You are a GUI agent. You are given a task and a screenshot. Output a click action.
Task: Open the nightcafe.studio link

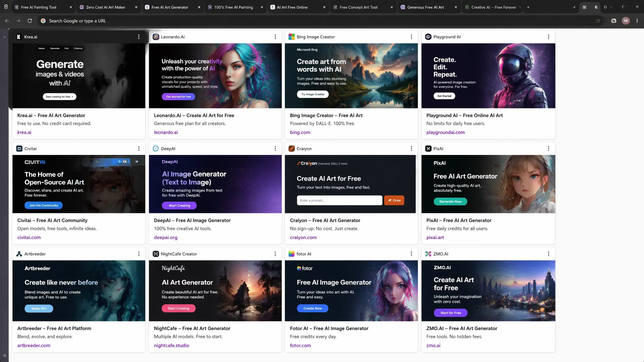click(171, 345)
